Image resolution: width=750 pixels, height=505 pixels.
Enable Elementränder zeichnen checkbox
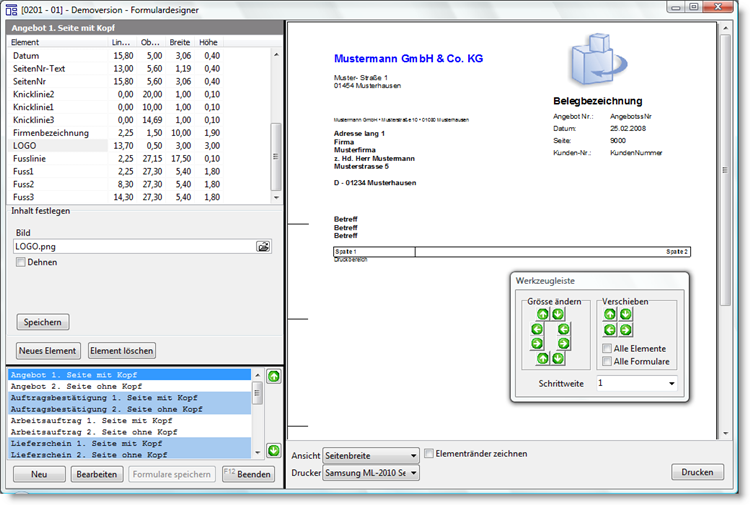[429, 454]
